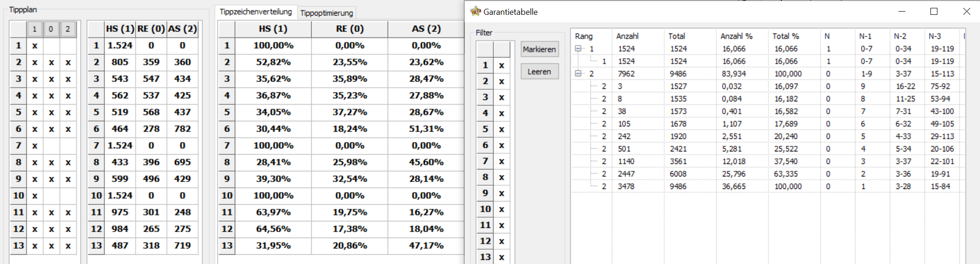Toggle the Tippplan column 2 header button
The width and height of the screenshot is (980, 264).
point(68,29)
